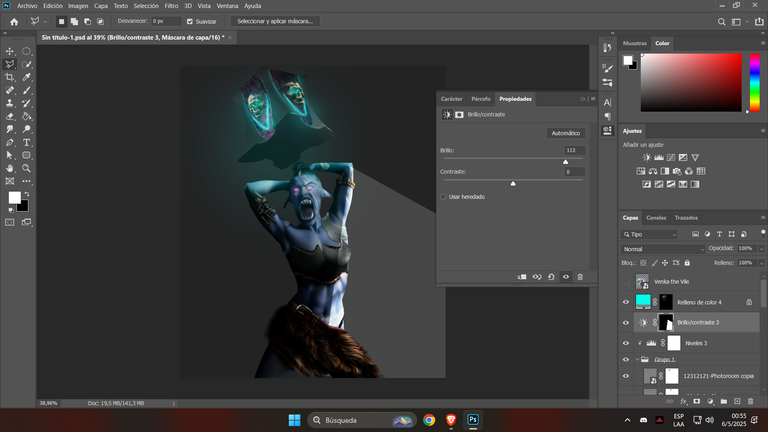This screenshot has width=768, height=432.
Task: Click the foreground color swatch in toolbox
Action: [15, 197]
